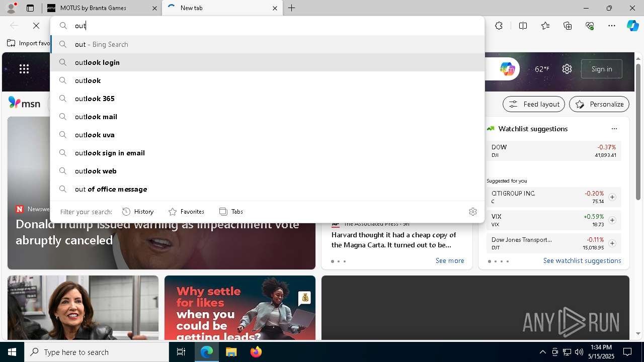Open the Favorites star toolbar icon
Viewport: 644px width, 362px height.
[545, 26]
